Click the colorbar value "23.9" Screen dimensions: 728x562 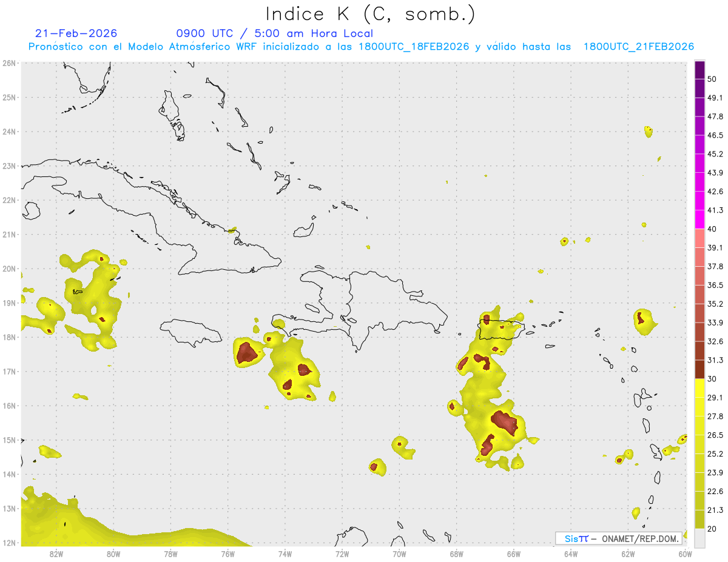point(715,473)
